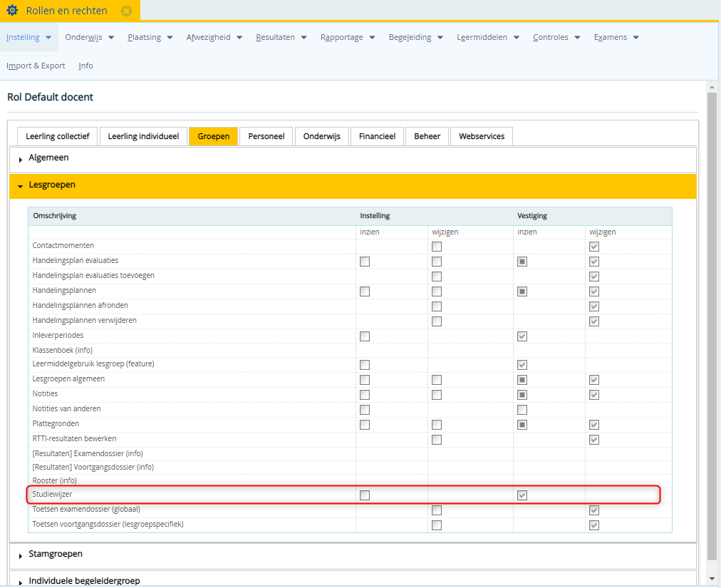Open the Onderwijs menu in the top navigation
Screen dimensions: 721x588
(x=89, y=37)
